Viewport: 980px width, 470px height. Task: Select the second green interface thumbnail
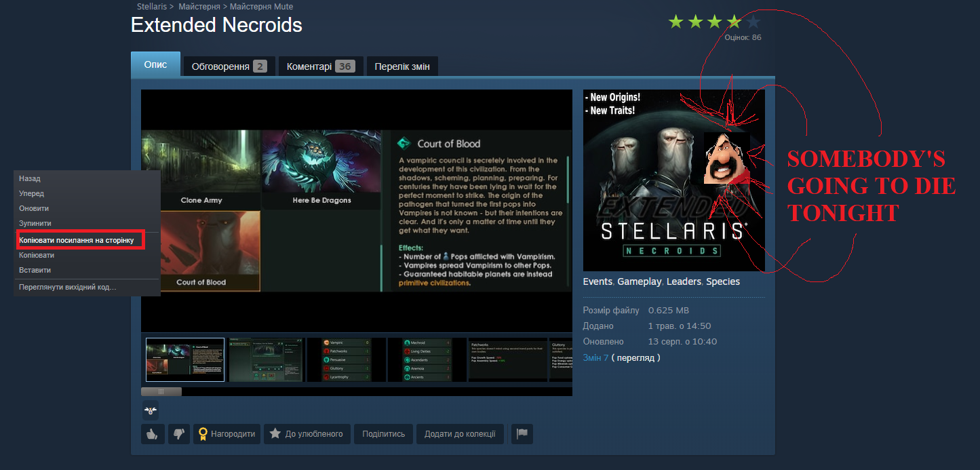click(x=266, y=359)
